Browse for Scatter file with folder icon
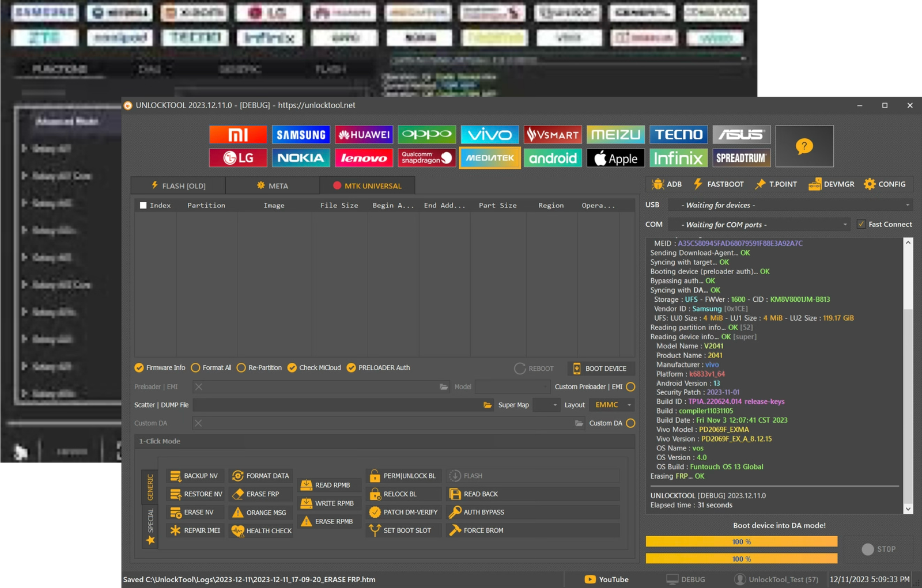This screenshot has width=922, height=588. coord(488,405)
